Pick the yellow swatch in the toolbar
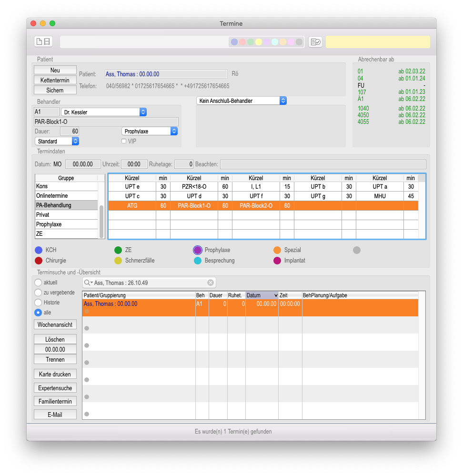This screenshot has width=463, height=476. 259,42
